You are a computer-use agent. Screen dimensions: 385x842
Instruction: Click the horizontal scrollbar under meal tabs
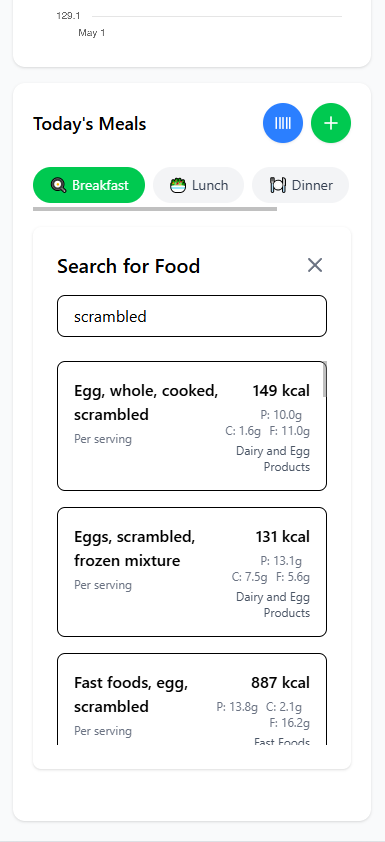point(155,209)
